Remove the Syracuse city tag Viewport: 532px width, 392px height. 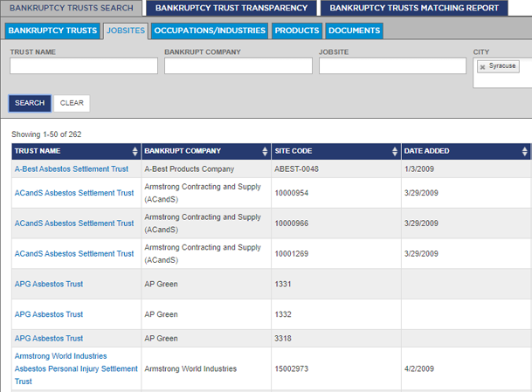point(482,67)
